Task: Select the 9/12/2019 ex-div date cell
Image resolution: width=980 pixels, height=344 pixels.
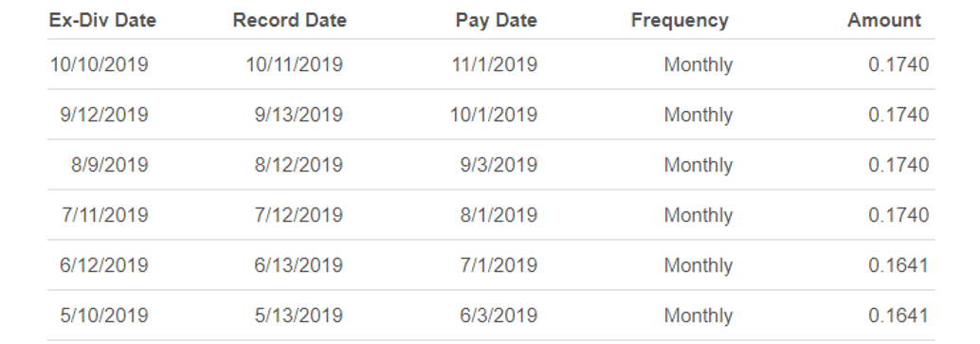Action: [104, 115]
